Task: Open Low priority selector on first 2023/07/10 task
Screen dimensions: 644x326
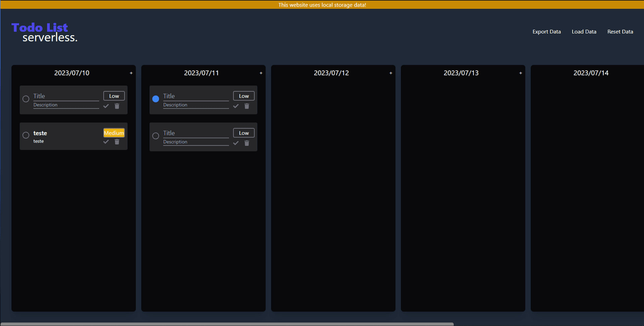Action: 114,96
